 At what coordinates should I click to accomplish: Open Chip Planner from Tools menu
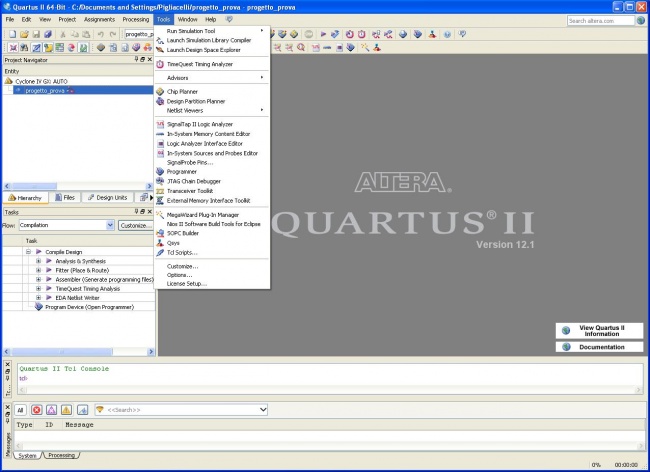click(212, 92)
